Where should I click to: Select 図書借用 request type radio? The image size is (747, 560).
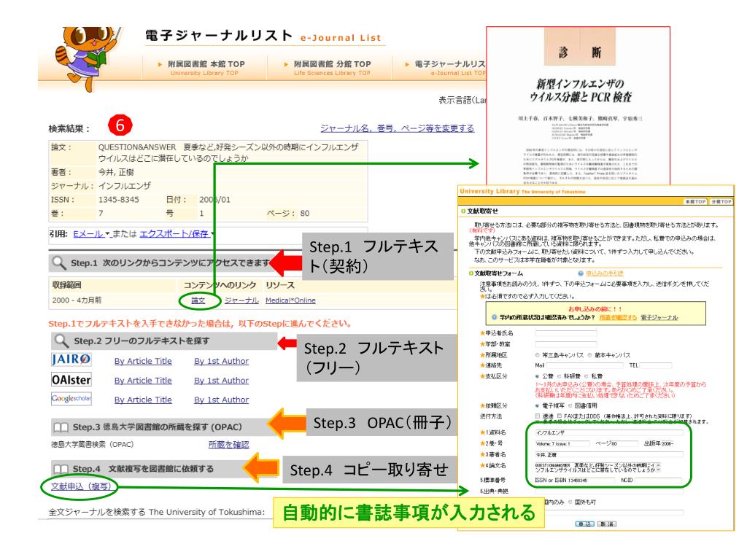tap(570, 405)
